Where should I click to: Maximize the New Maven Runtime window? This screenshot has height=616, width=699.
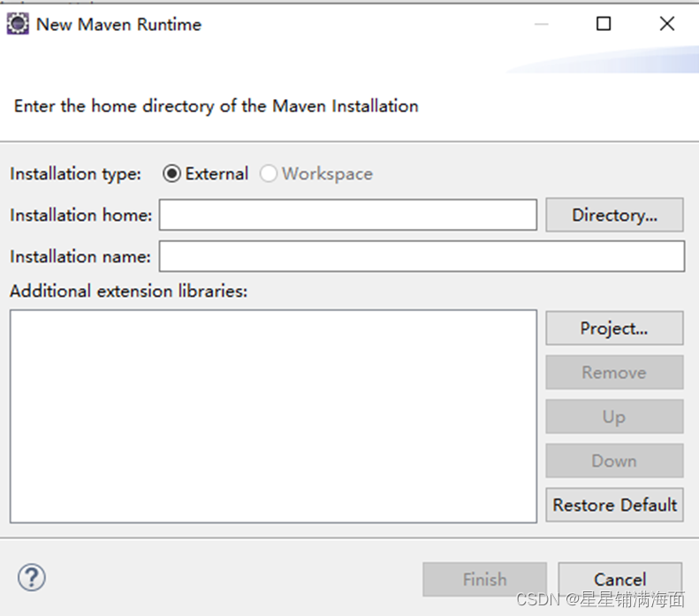tap(604, 24)
